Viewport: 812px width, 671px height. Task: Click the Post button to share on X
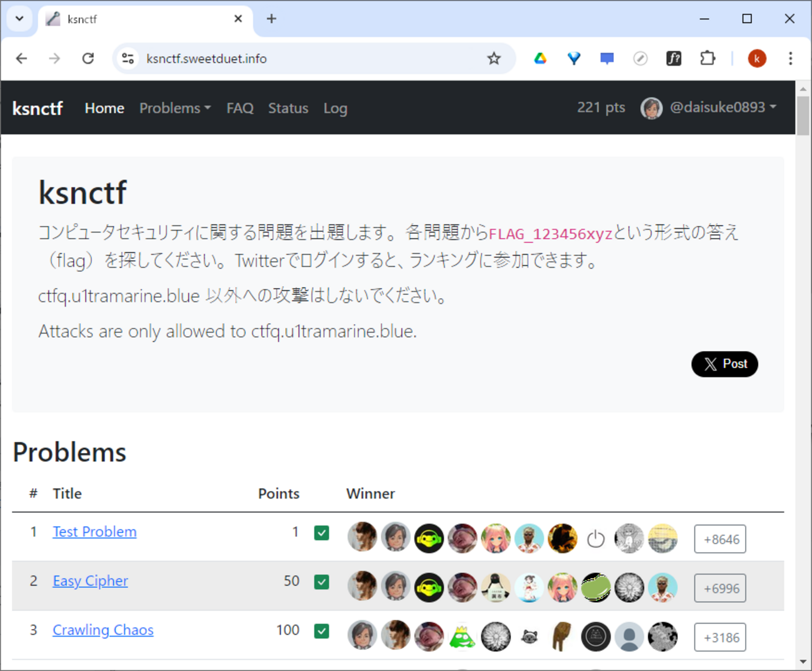coord(724,364)
